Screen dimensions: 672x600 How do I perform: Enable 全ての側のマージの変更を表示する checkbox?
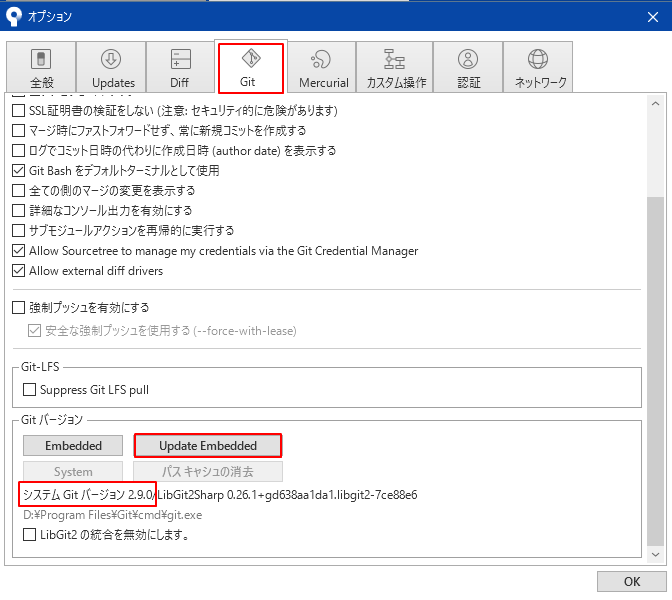[18, 190]
